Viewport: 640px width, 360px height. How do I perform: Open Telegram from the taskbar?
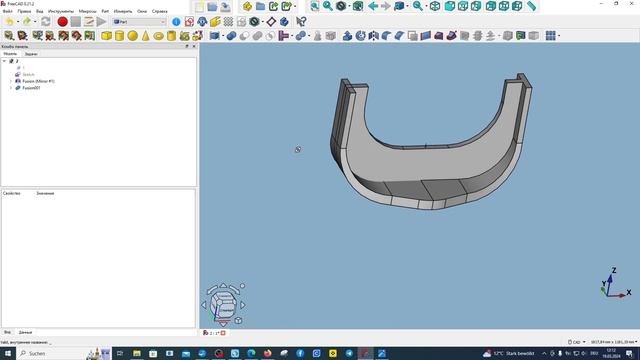(349, 353)
